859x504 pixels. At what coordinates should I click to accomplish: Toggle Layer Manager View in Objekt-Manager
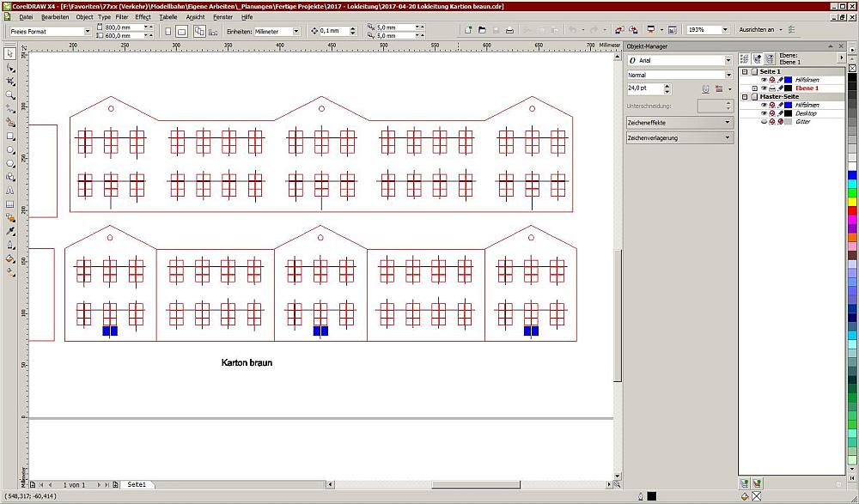click(x=769, y=58)
